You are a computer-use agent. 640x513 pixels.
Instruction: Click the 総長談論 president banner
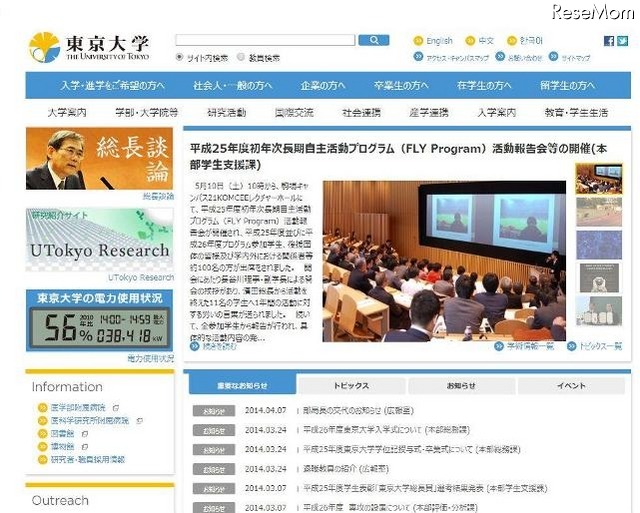99,158
